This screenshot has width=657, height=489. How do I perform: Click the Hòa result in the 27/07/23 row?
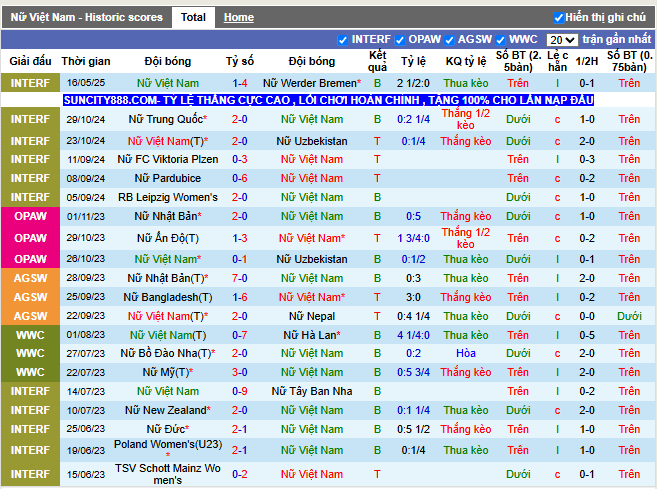(x=466, y=353)
